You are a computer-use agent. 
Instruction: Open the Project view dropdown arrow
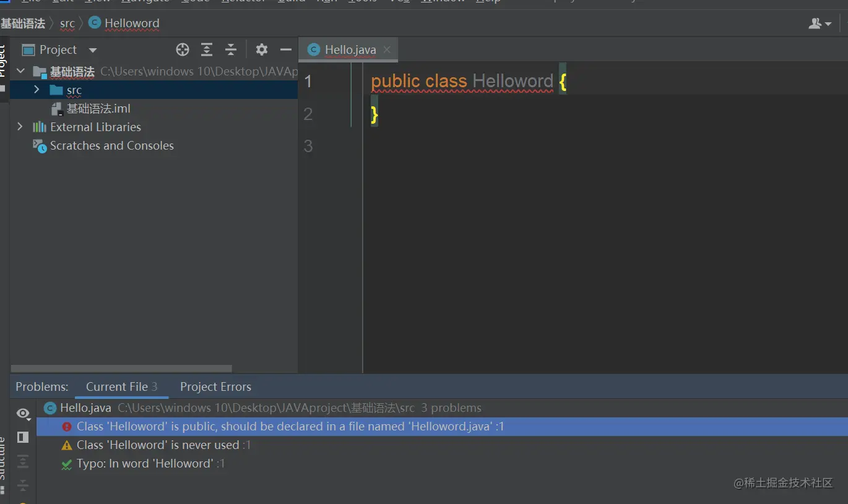pyautogui.click(x=93, y=50)
